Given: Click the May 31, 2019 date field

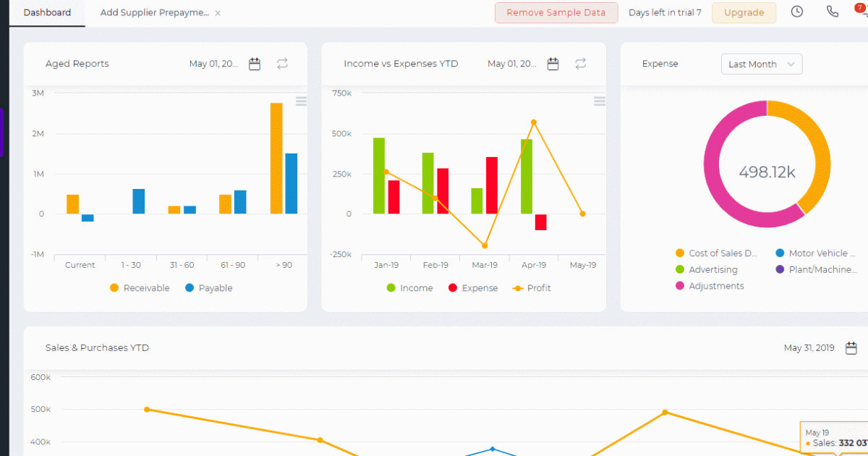Looking at the screenshot, I should point(809,348).
